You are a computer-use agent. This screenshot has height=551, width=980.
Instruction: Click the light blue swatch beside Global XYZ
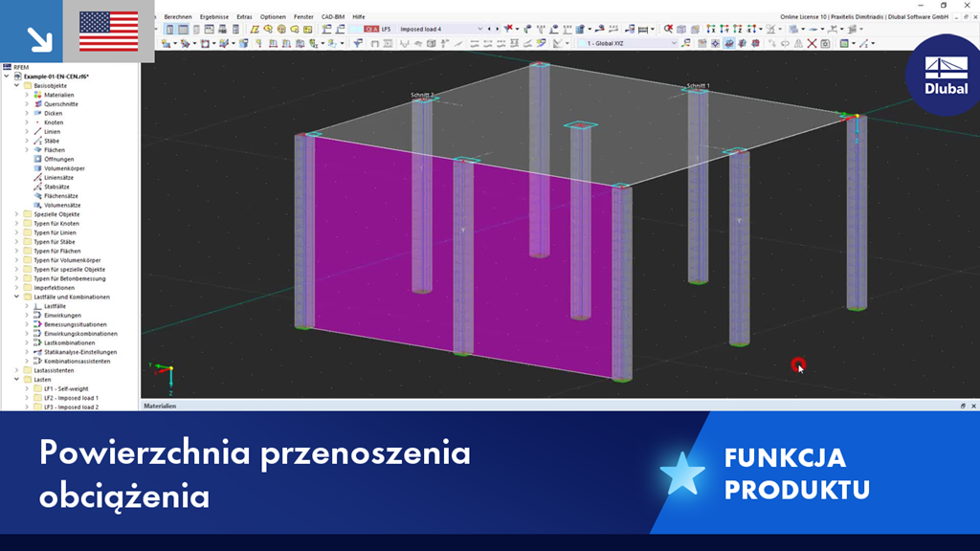pyautogui.click(x=582, y=43)
